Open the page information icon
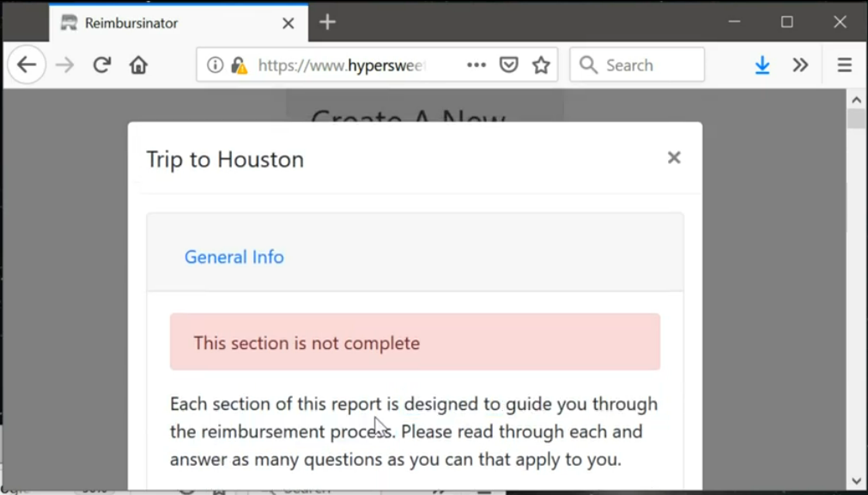Screen dimensions: 868x495 point(214,64)
